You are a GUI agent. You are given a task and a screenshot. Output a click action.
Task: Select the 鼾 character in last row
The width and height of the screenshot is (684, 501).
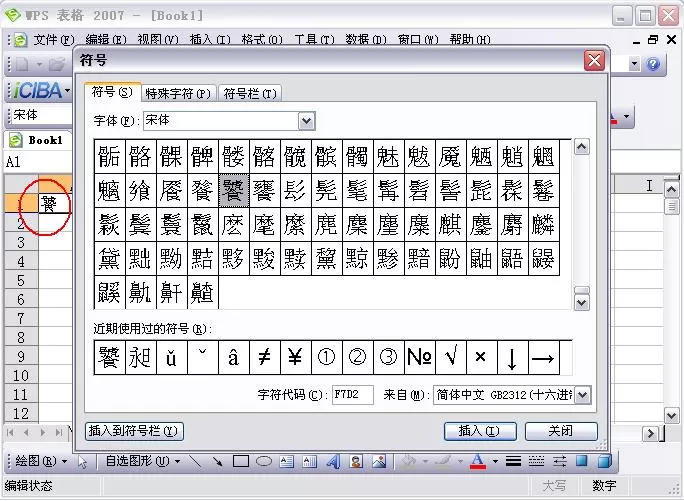(171, 293)
